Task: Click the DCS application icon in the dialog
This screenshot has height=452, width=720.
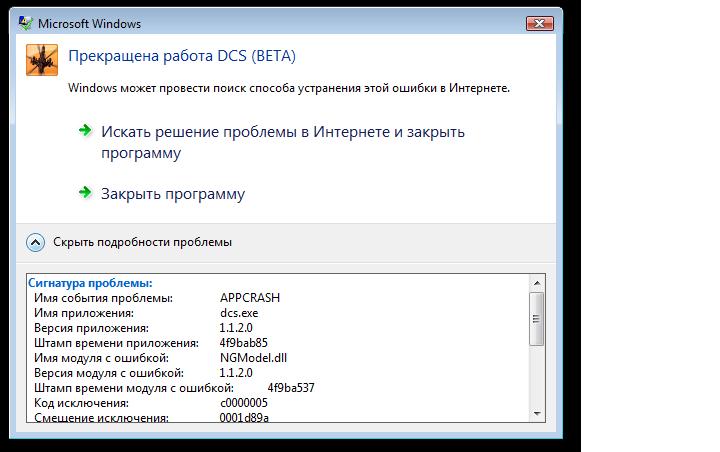Action: (42, 60)
